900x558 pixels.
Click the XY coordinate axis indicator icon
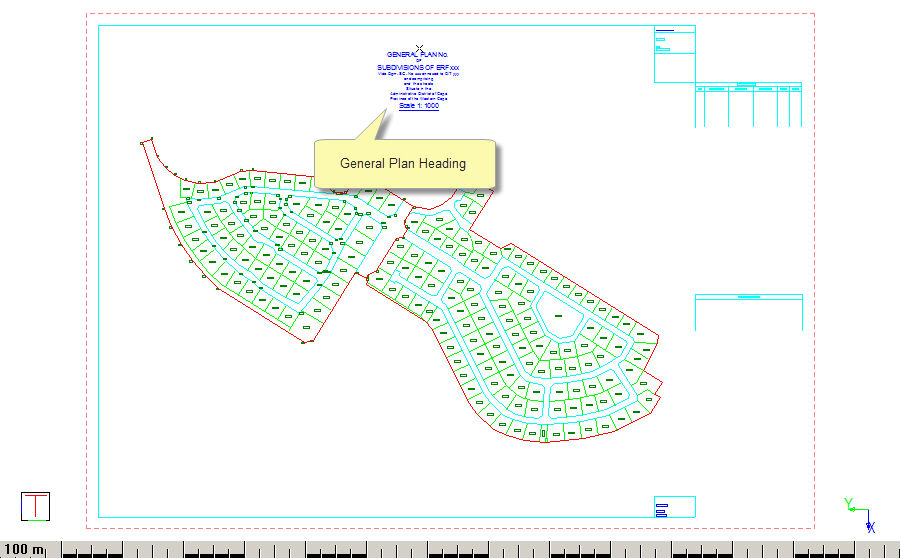tap(859, 514)
